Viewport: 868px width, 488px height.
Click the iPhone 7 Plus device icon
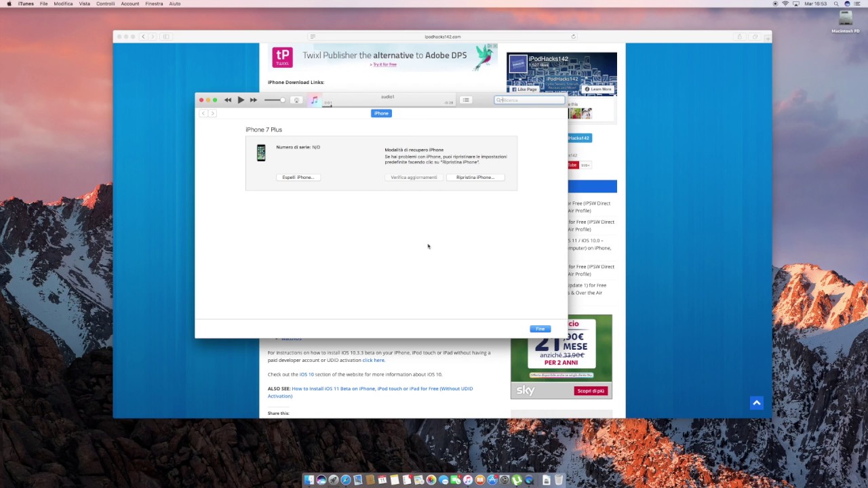click(261, 152)
